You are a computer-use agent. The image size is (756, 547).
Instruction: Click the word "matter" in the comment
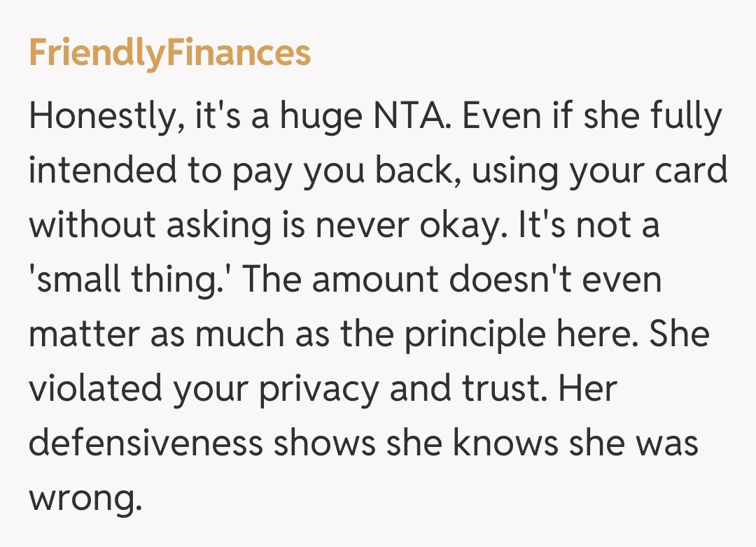point(82,335)
